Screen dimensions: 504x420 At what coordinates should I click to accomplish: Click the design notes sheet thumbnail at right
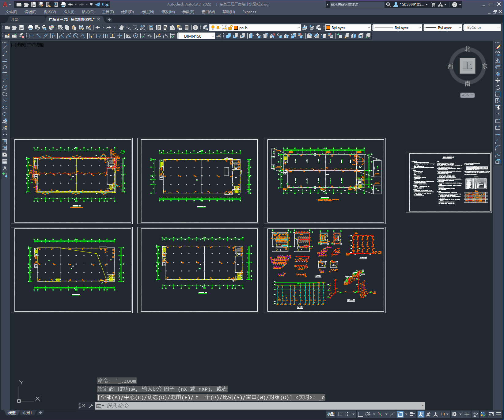pyautogui.click(x=449, y=182)
